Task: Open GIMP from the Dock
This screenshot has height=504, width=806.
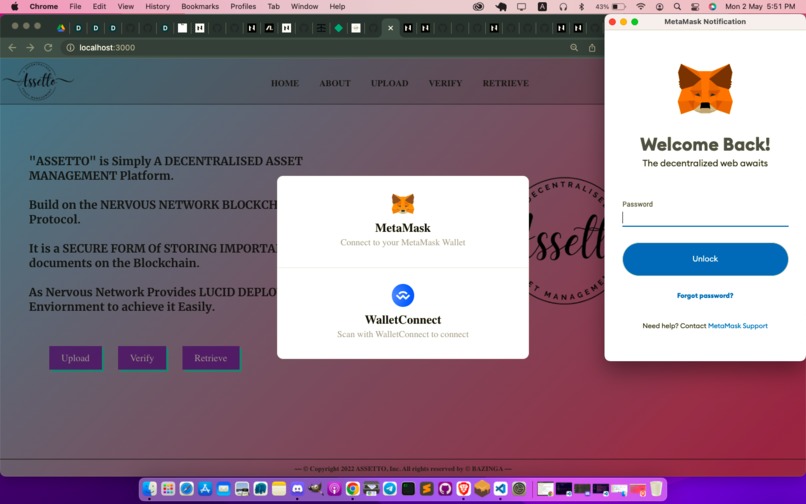Action: click(x=316, y=488)
